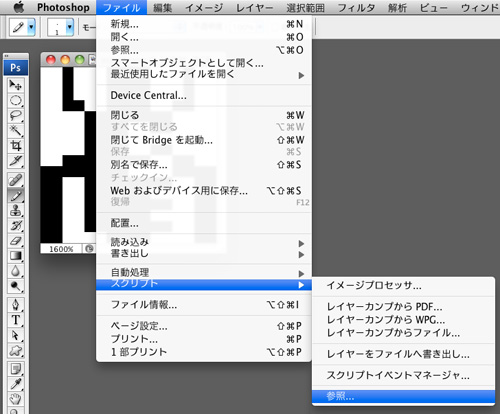
Task: Choose レイヤーカンプから WPG...
Action: (x=403, y=320)
